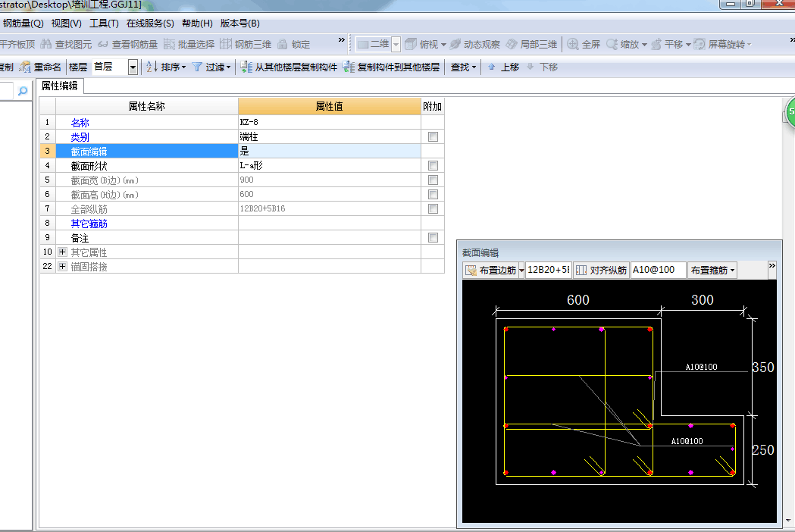Toggle 附加 checkbox for 类别 row

tap(433, 137)
